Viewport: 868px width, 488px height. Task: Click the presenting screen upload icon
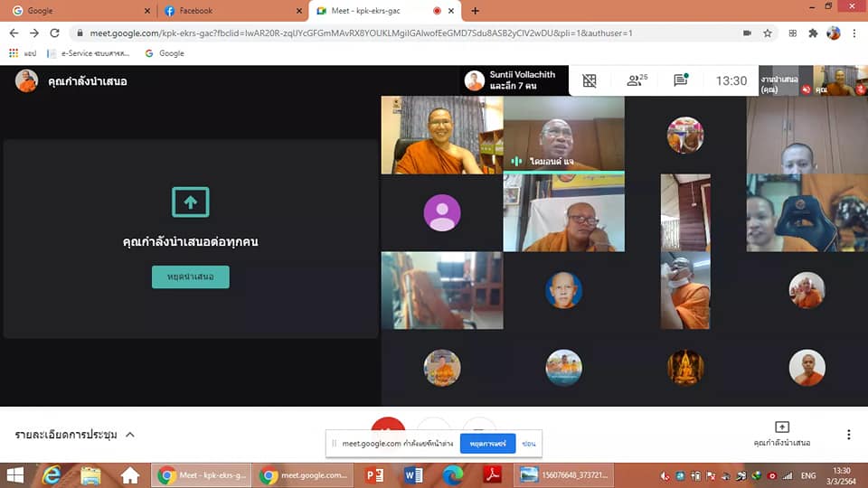pos(191,202)
